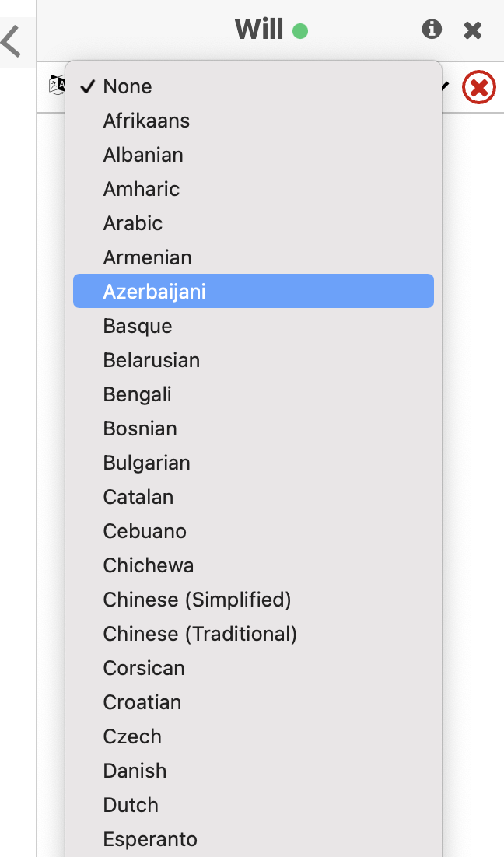Select Chinese (Simplified) option
Image resolution: width=504 pixels, height=857 pixels.
(x=254, y=600)
